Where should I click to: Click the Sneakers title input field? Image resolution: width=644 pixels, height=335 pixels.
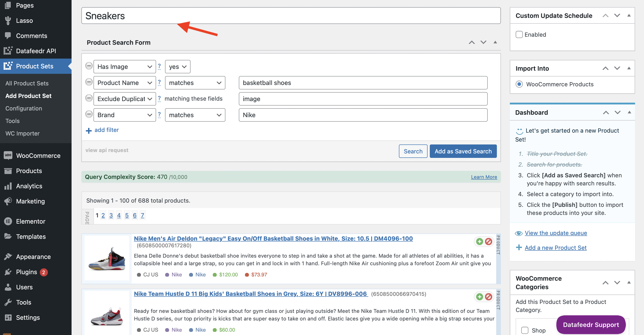pos(291,15)
